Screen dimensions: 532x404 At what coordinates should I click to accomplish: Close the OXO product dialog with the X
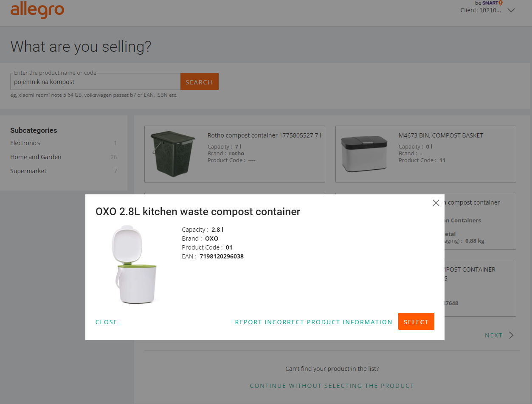coord(436,203)
